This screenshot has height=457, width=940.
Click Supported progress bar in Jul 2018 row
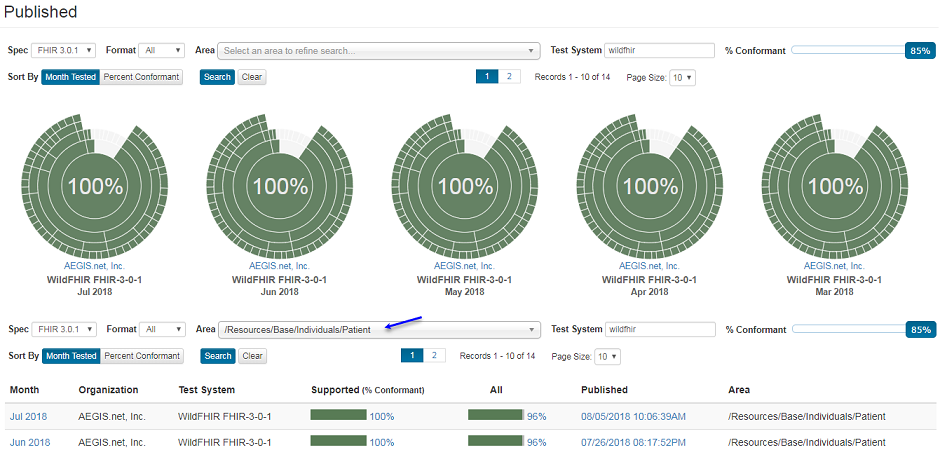(x=338, y=415)
